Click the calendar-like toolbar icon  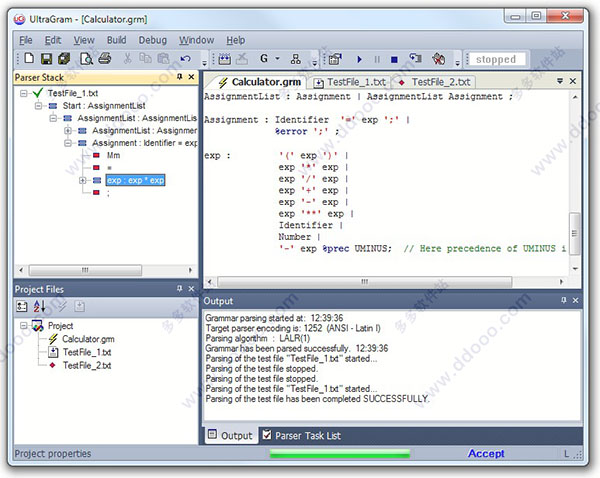coord(225,59)
